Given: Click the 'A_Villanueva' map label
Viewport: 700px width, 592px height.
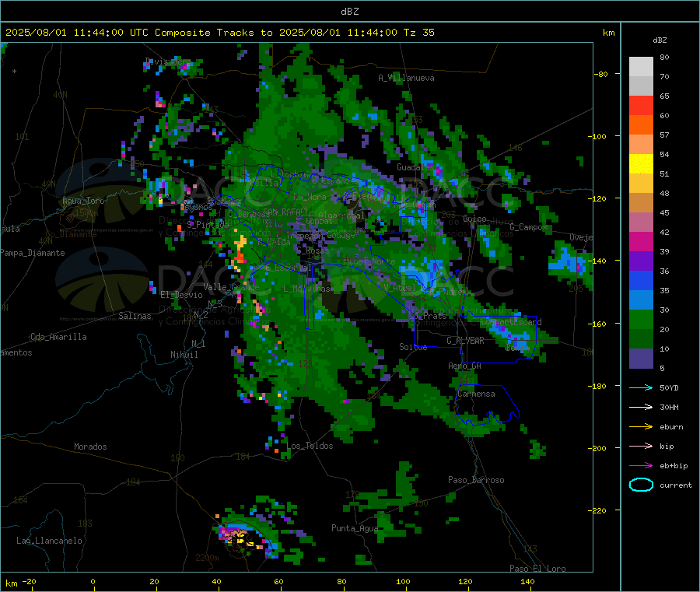Looking at the screenshot, I should click(x=406, y=78).
